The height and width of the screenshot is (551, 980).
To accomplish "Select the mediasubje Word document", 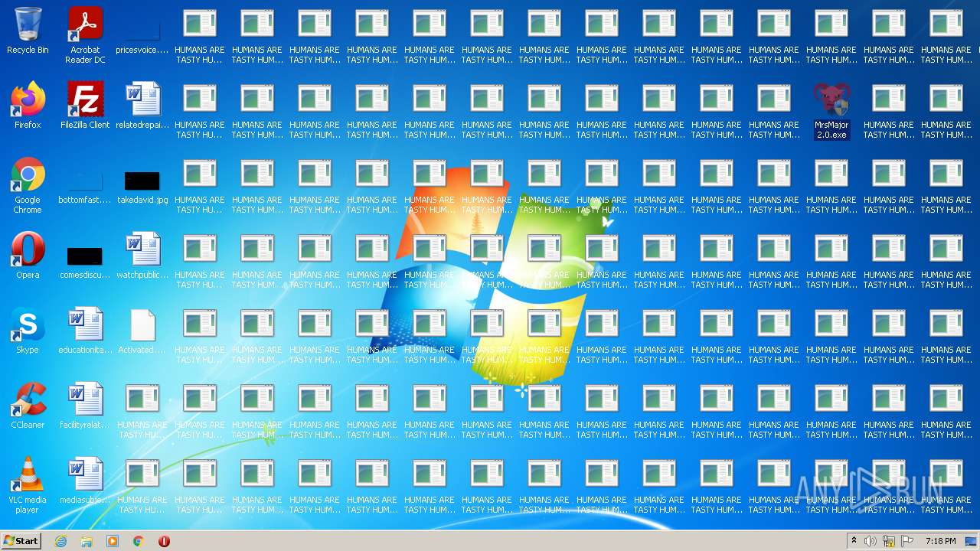I will point(85,481).
